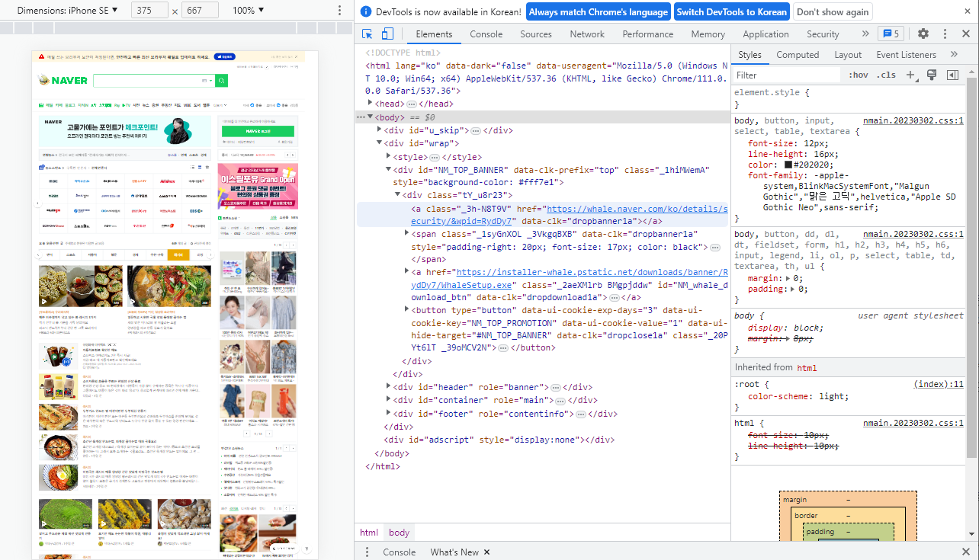Show more Styles pane tabs after Event Listeners
The height and width of the screenshot is (560, 979).
(x=954, y=55)
